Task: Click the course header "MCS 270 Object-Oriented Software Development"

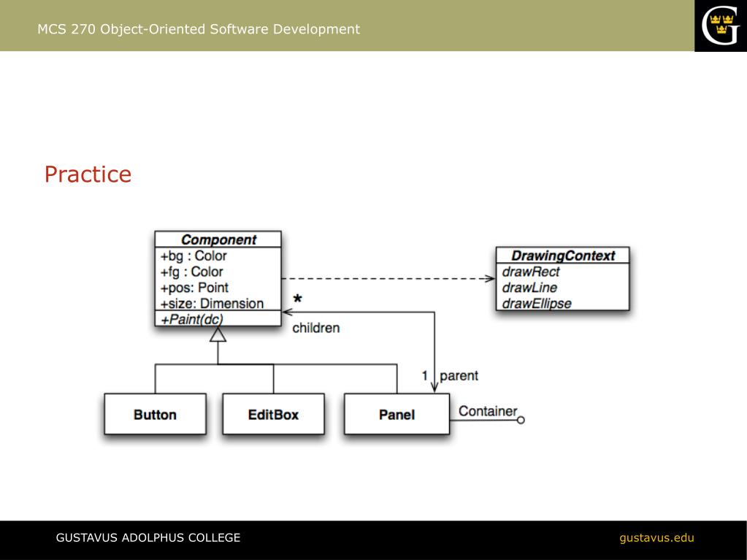Action: tap(199, 29)
